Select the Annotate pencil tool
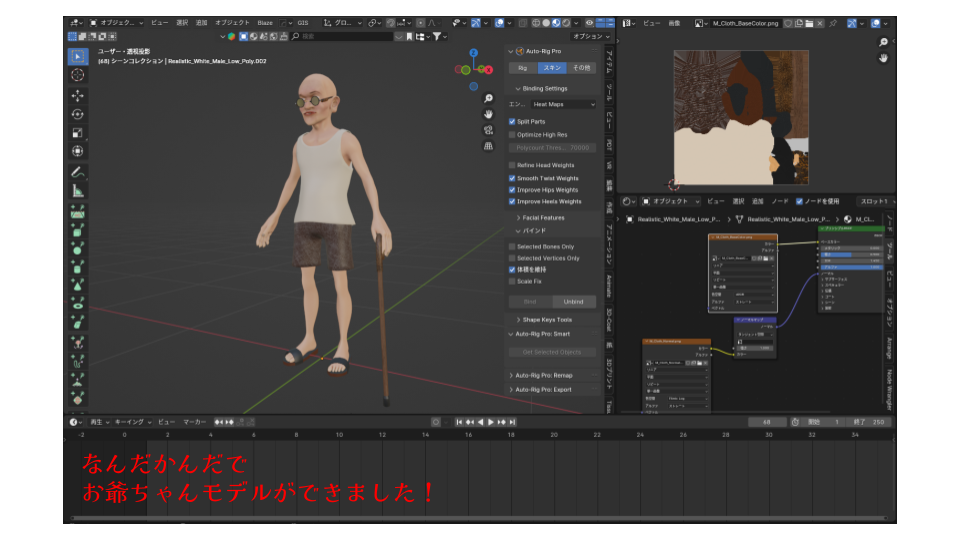This screenshot has width=960, height=540. click(x=78, y=172)
